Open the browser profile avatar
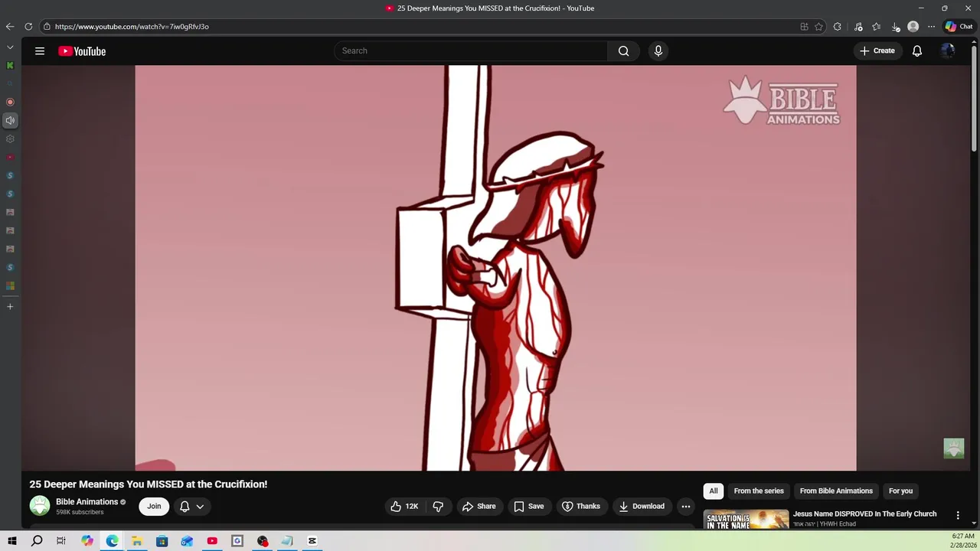Viewport: 980px width, 551px height. point(913,27)
